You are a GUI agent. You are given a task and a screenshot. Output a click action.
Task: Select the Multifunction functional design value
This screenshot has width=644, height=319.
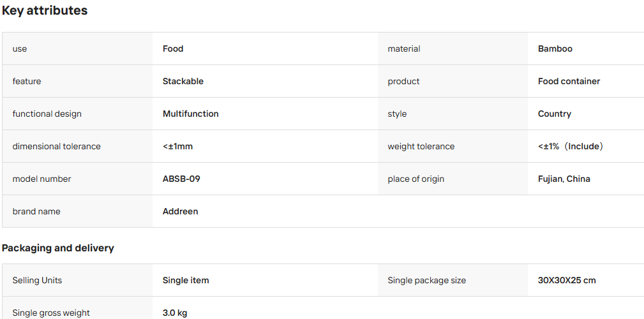tap(191, 114)
